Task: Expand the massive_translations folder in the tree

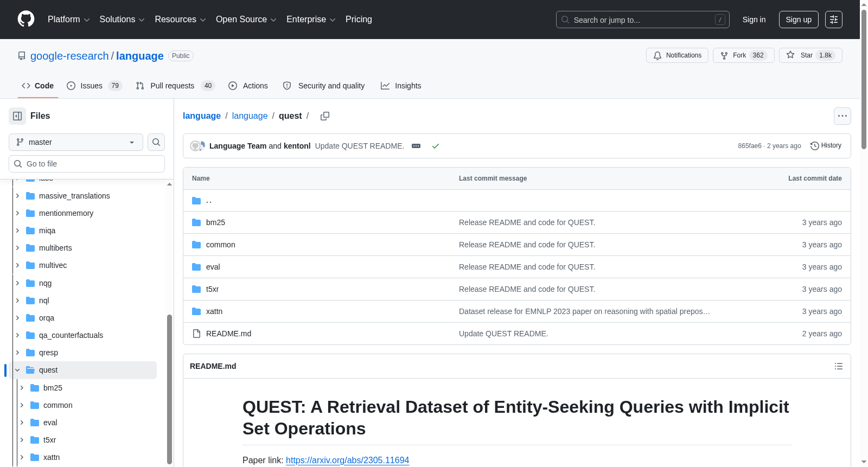Action: point(17,196)
